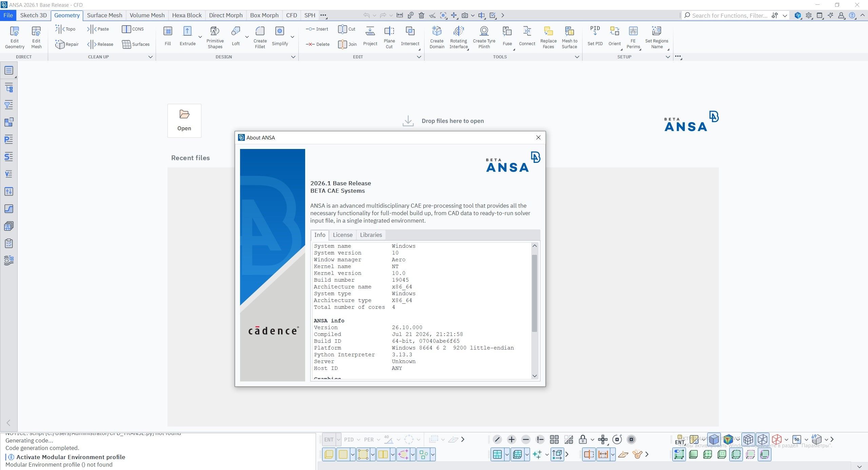Open the Create Domain tool
This screenshot has width=868, height=470.
pyautogui.click(x=437, y=37)
